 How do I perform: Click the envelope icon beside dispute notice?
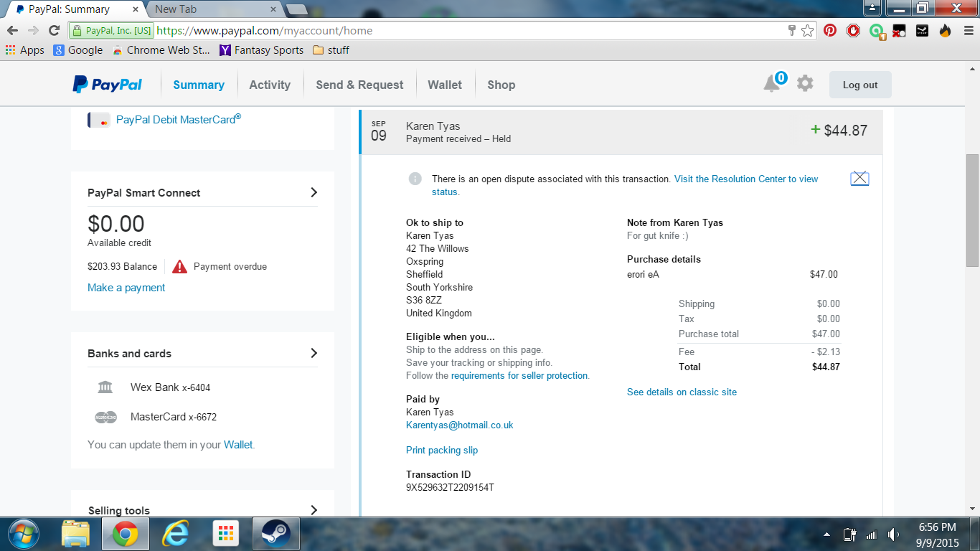[859, 179]
